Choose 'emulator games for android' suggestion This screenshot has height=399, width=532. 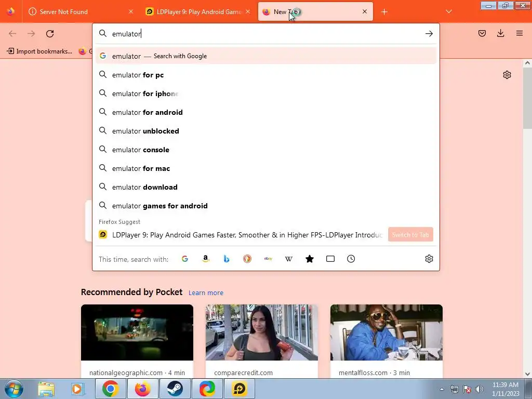[x=266, y=206]
